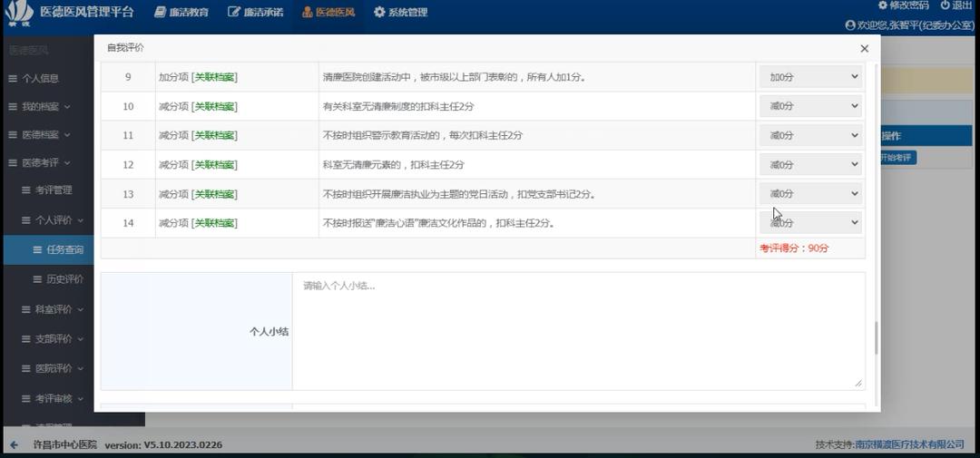Click the 开始考评 button behind the dialog
The height and width of the screenshot is (458, 980).
[x=898, y=158]
